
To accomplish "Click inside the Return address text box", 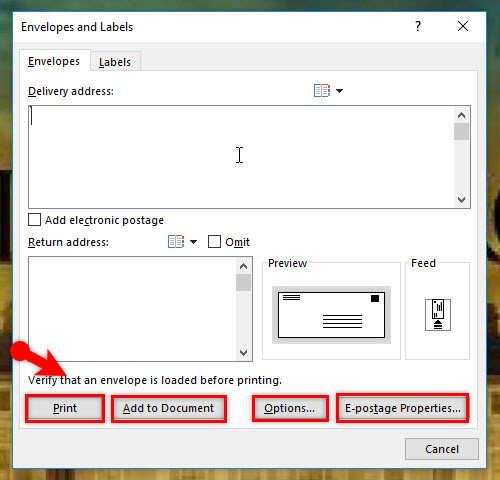I will point(132,309).
